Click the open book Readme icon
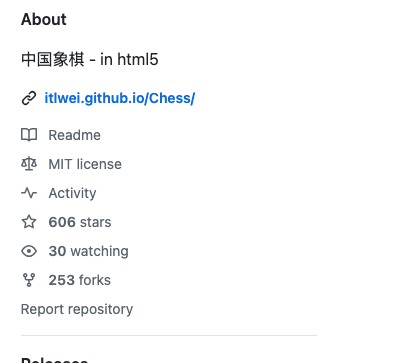This screenshot has width=409, height=363. (x=29, y=135)
